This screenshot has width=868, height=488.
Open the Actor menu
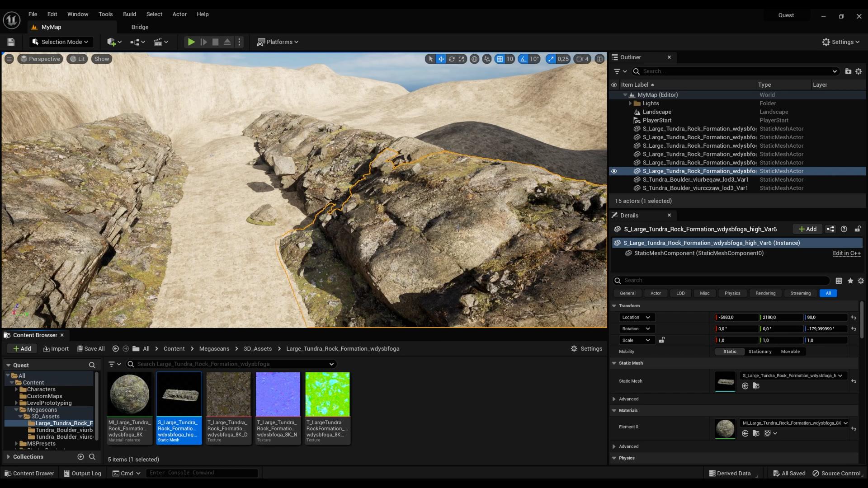(179, 14)
